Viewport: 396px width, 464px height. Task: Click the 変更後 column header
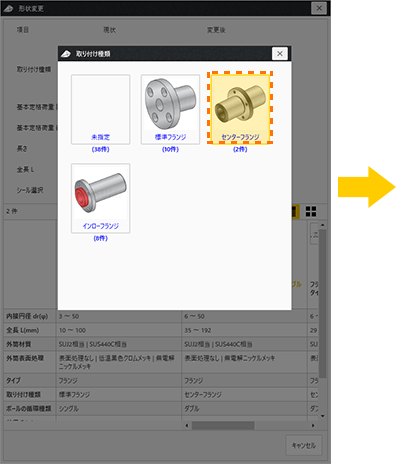click(x=216, y=30)
